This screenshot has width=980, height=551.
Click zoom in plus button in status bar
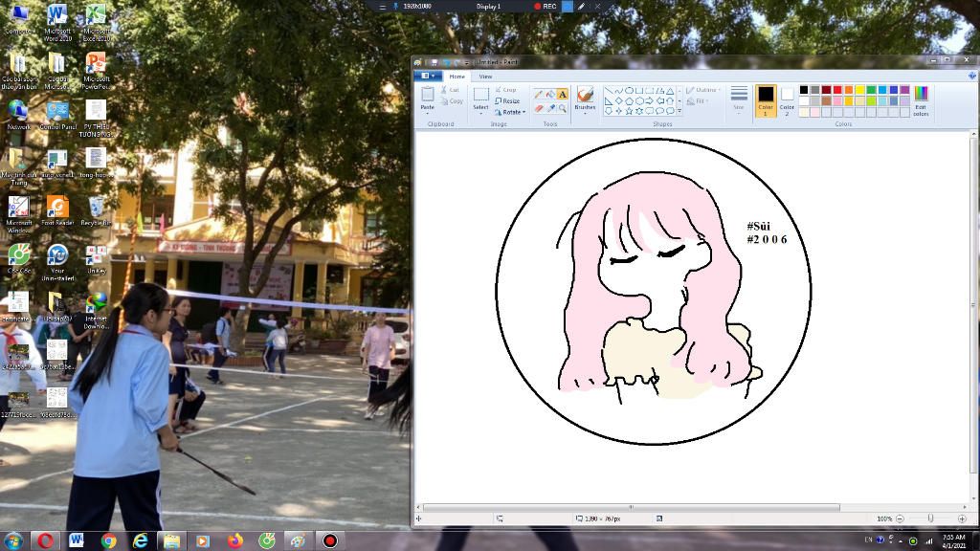pyautogui.click(x=962, y=518)
